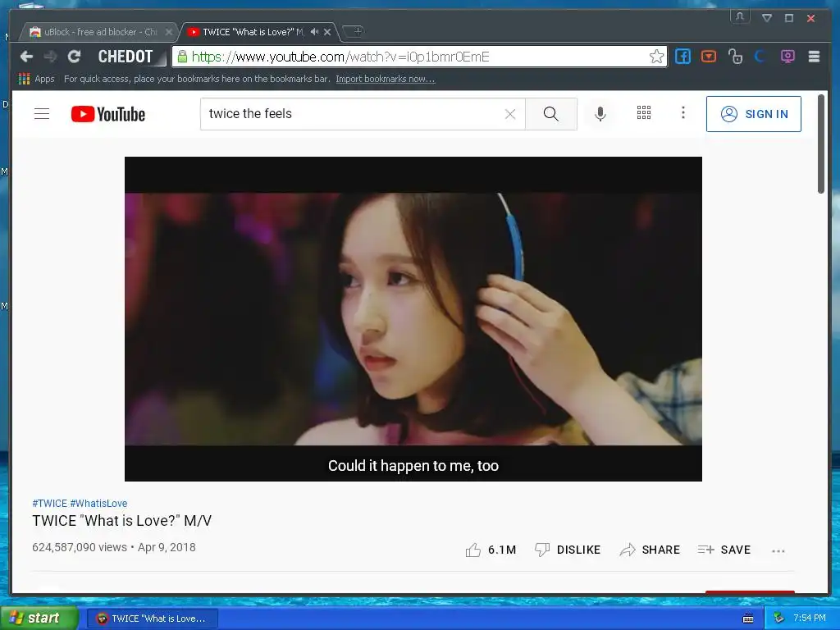Open the #TWICE hashtag link

[49, 503]
